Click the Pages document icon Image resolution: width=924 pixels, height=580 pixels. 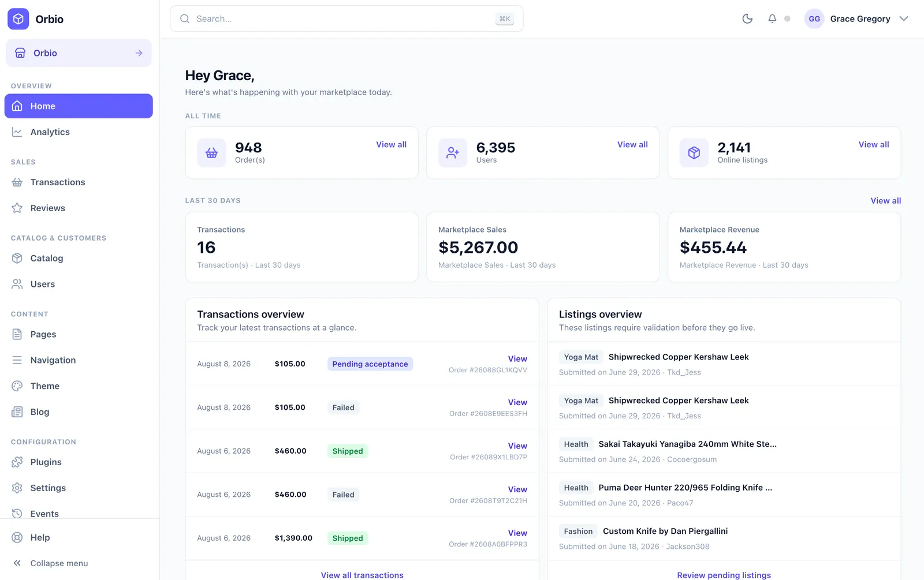point(17,334)
